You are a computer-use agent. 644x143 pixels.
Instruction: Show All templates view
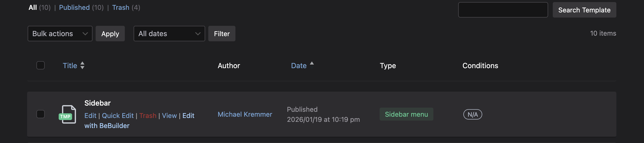point(33,7)
